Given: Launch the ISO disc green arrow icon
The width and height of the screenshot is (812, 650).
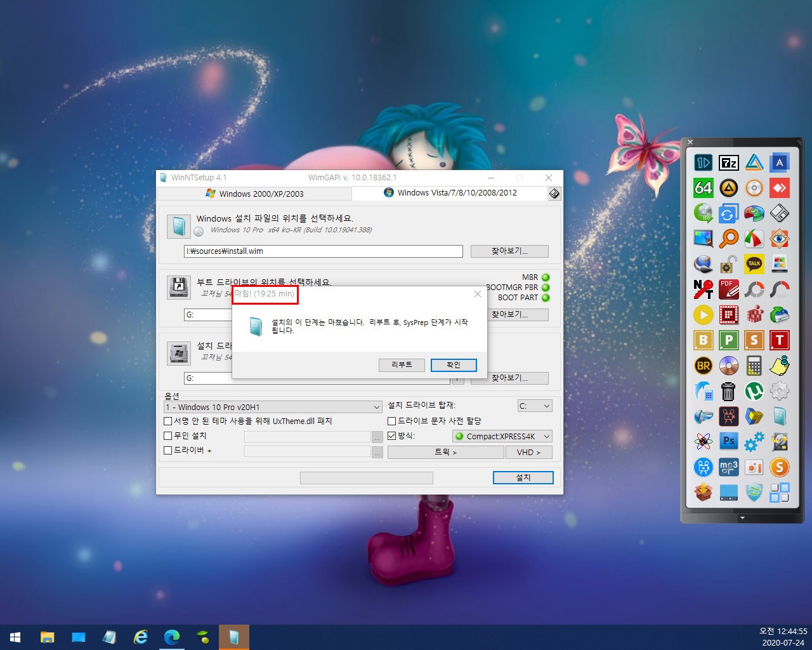Looking at the screenshot, I should point(703,213).
